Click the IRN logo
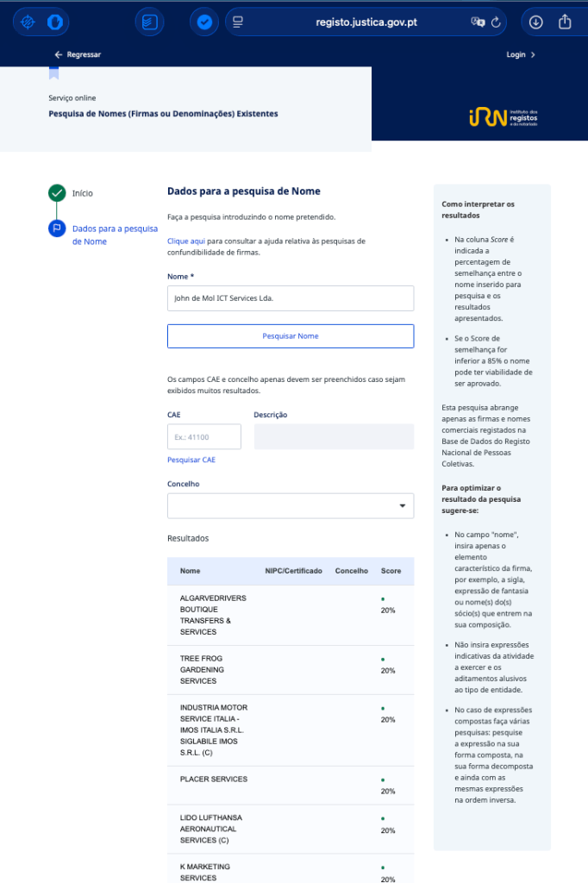This screenshot has width=588, height=883. coord(504,117)
